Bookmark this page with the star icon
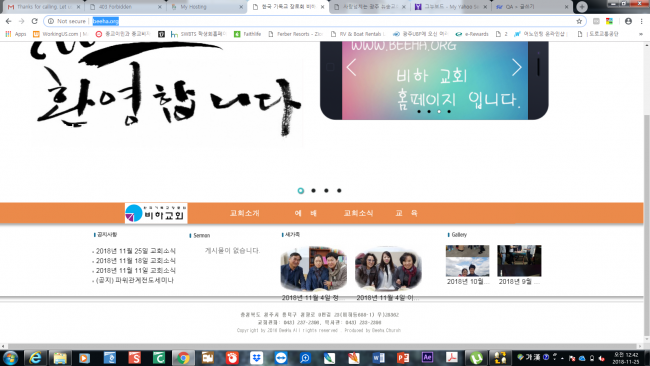 click(x=579, y=21)
